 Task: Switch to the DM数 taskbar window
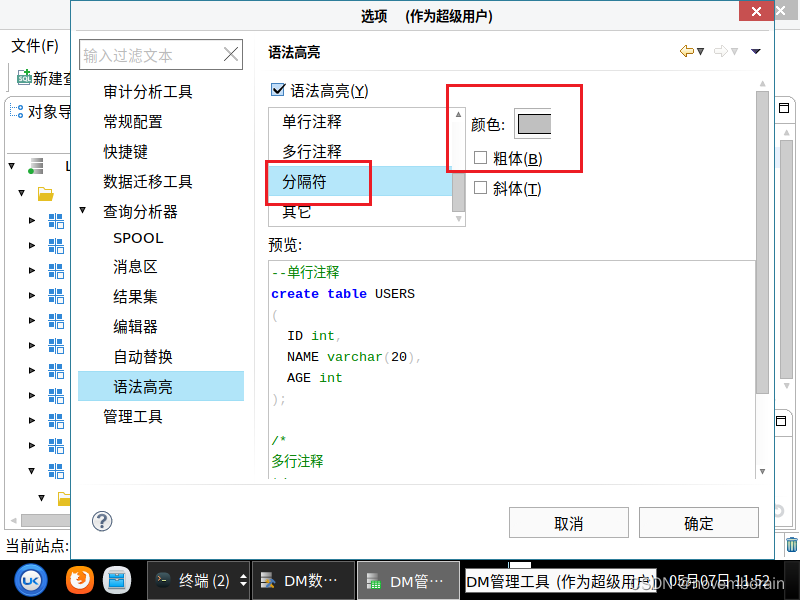click(x=303, y=580)
